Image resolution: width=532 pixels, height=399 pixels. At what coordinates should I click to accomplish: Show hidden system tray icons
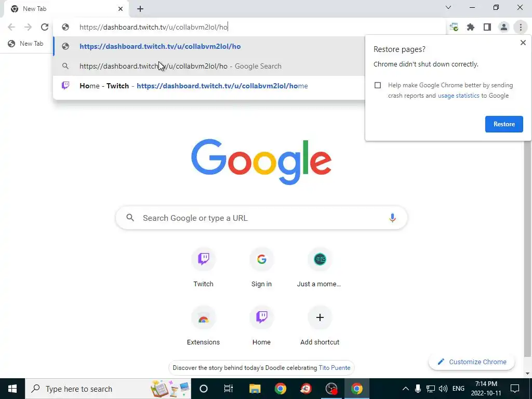pos(405,389)
